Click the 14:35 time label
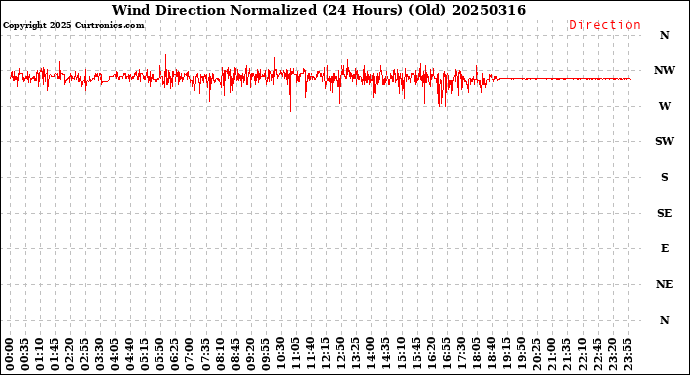This screenshot has width=690, height=375. coord(386,354)
